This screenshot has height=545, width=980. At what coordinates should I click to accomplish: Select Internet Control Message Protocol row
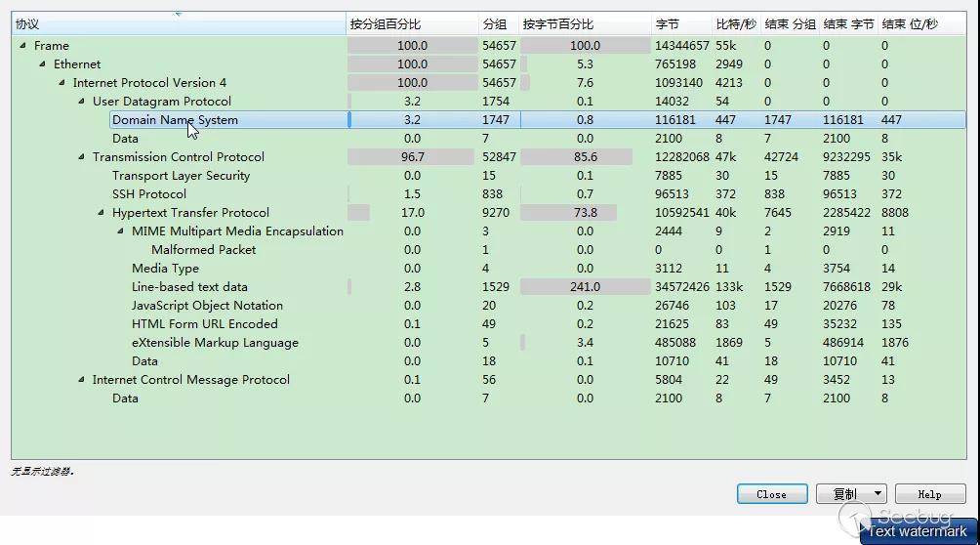(x=489, y=379)
